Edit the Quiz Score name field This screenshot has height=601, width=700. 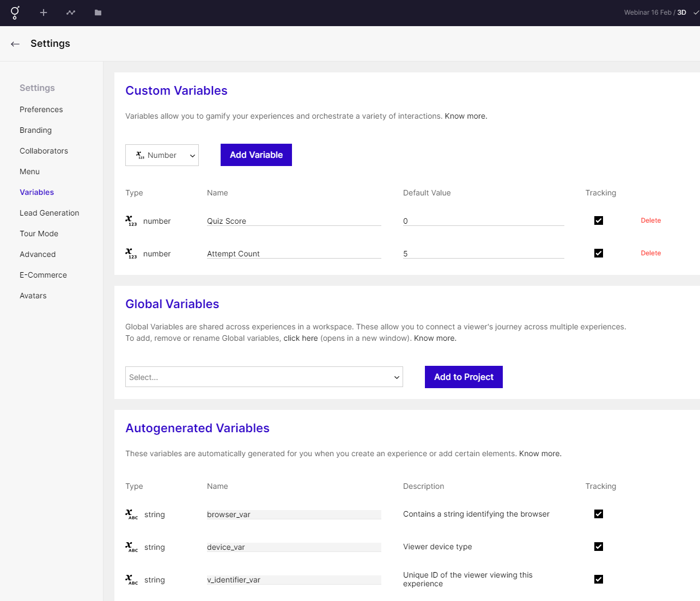(294, 221)
